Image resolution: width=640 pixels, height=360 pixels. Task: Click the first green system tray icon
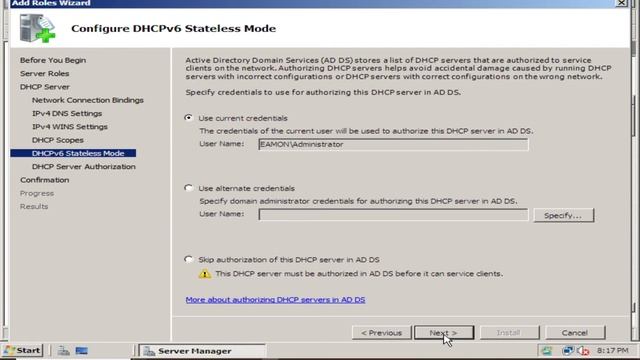[547, 351]
